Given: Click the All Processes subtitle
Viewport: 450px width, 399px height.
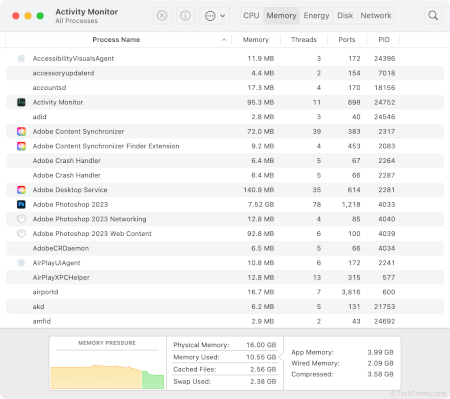Looking at the screenshot, I should click(x=77, y=21).
